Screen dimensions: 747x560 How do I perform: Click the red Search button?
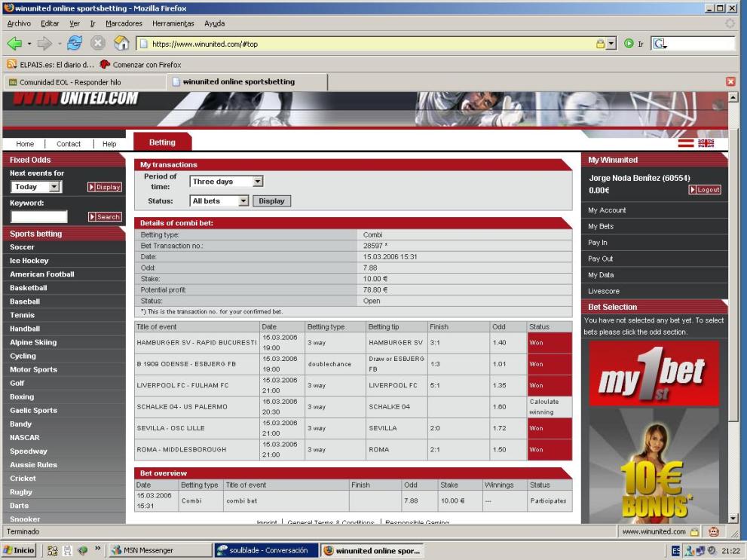(105, 216)
